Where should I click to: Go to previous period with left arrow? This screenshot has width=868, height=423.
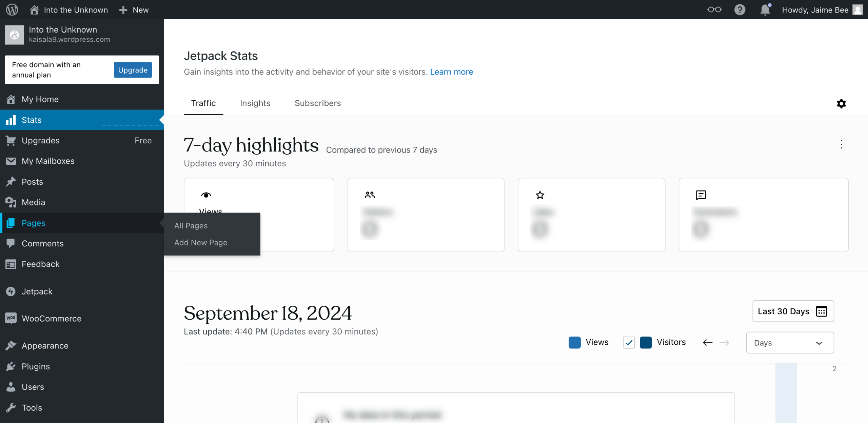708,343
